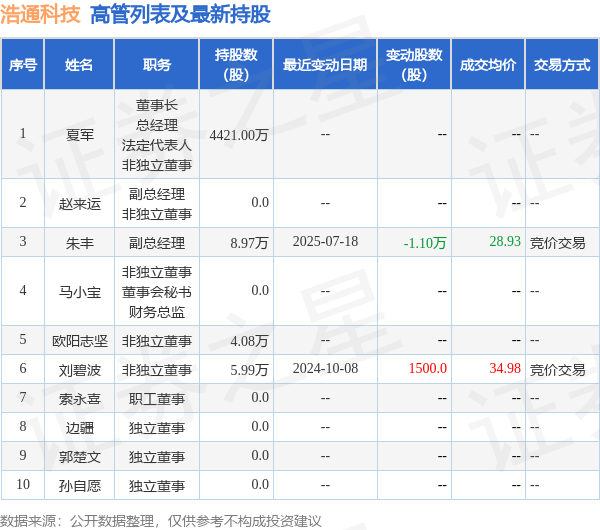Click the 4.08万 holding value

pos(249,341)
